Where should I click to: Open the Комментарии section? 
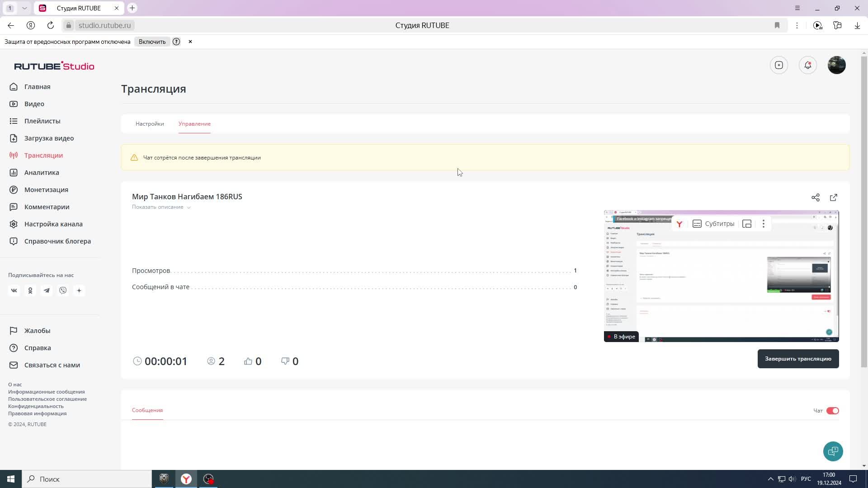39,207
